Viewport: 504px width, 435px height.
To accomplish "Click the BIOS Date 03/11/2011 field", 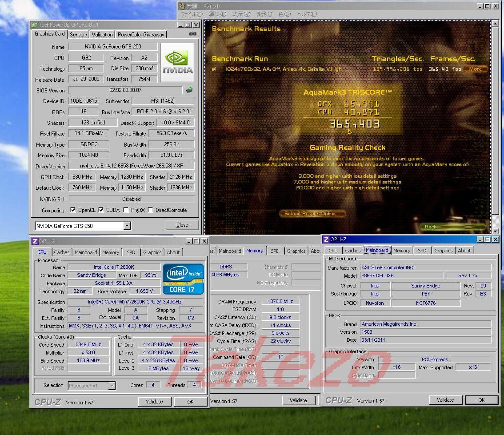I will pyautogui.click(x=426, y=340).
